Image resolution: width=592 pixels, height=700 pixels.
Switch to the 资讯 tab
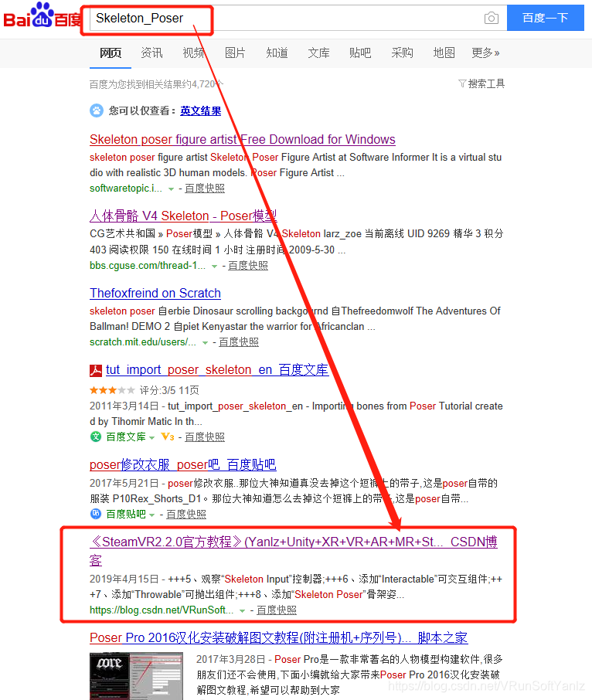(x=151, y=53)
